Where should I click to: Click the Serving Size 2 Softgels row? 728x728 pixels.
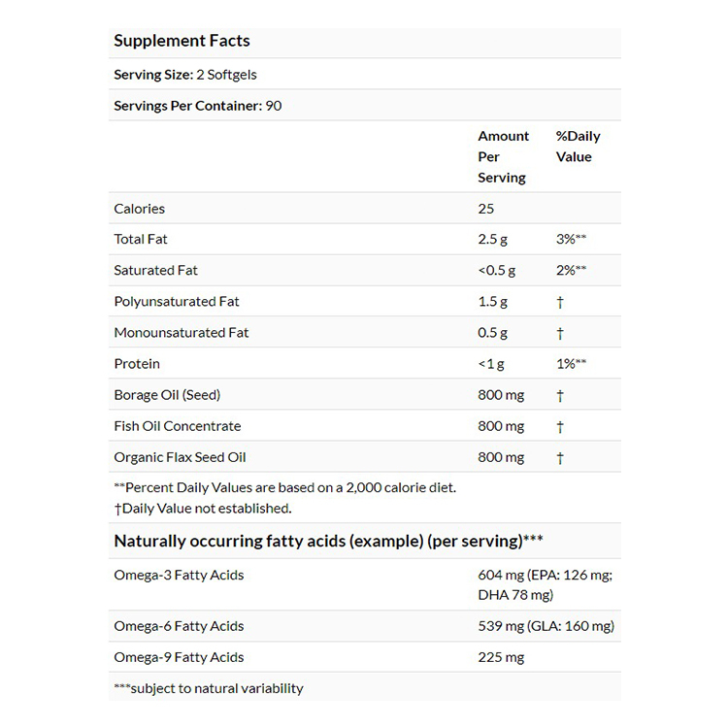tap(185, 75)
